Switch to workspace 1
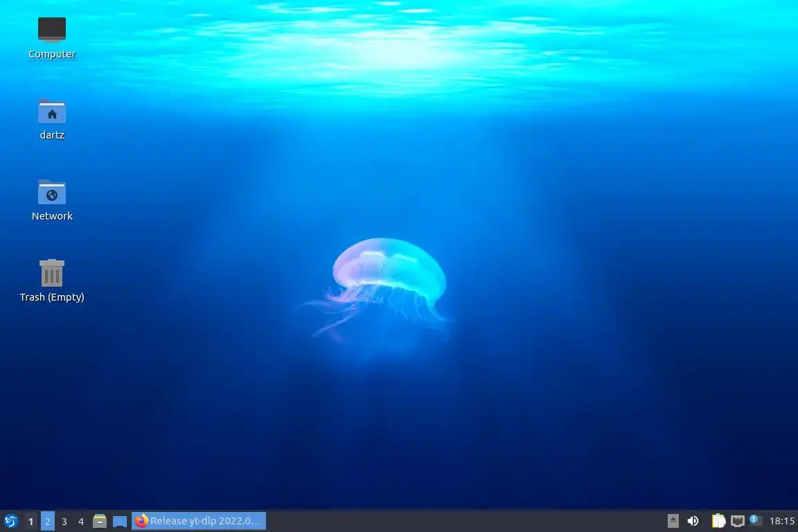 [x=31, y=522]
